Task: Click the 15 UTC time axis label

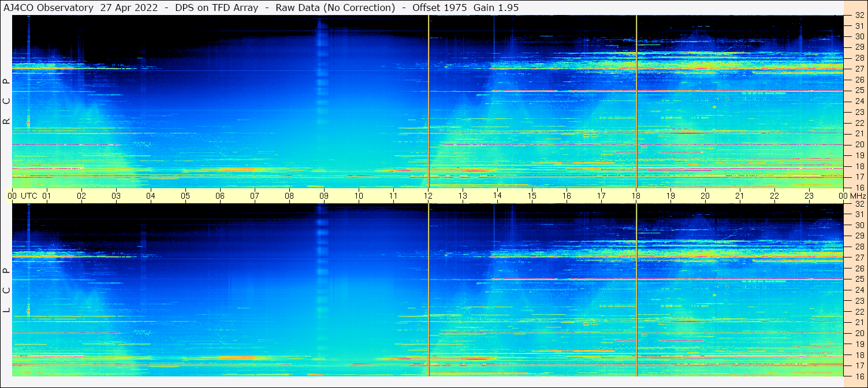Action: (532, 196)
